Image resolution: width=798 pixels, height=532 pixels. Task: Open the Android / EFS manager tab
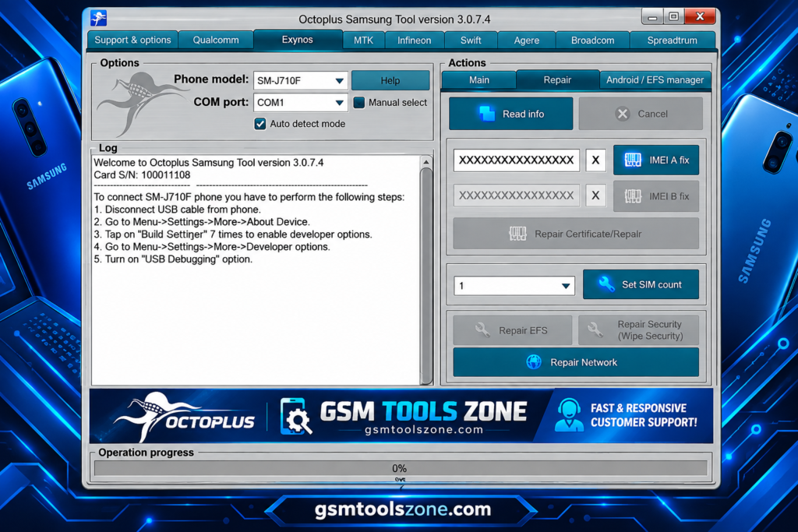(655, 80)
